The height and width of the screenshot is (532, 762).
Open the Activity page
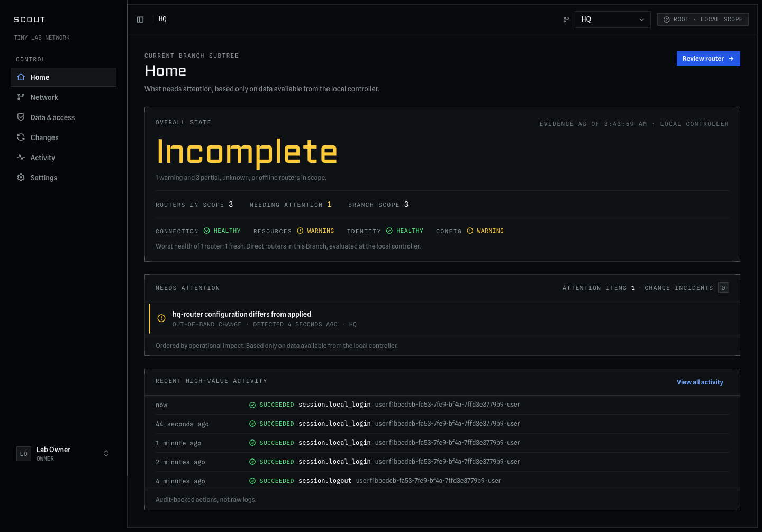(x=63, y=158)
